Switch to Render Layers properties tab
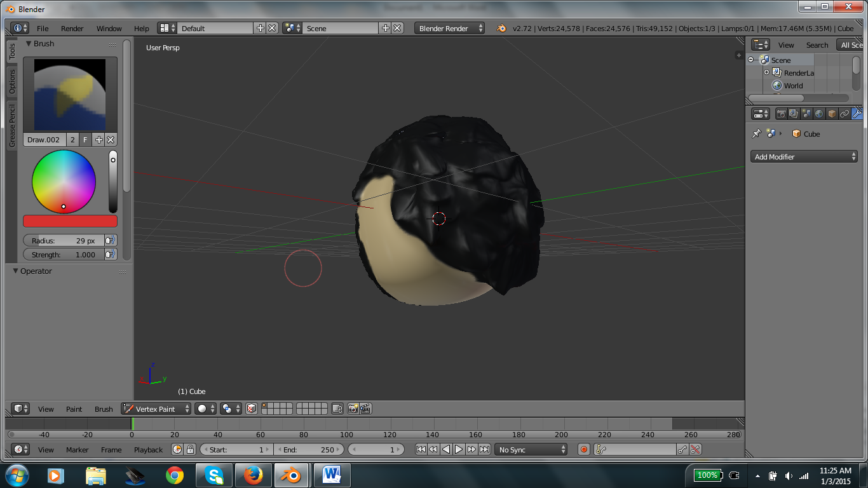Image resolution: width=868 pixels, height=488 pixels. click(x=794, y=114)
